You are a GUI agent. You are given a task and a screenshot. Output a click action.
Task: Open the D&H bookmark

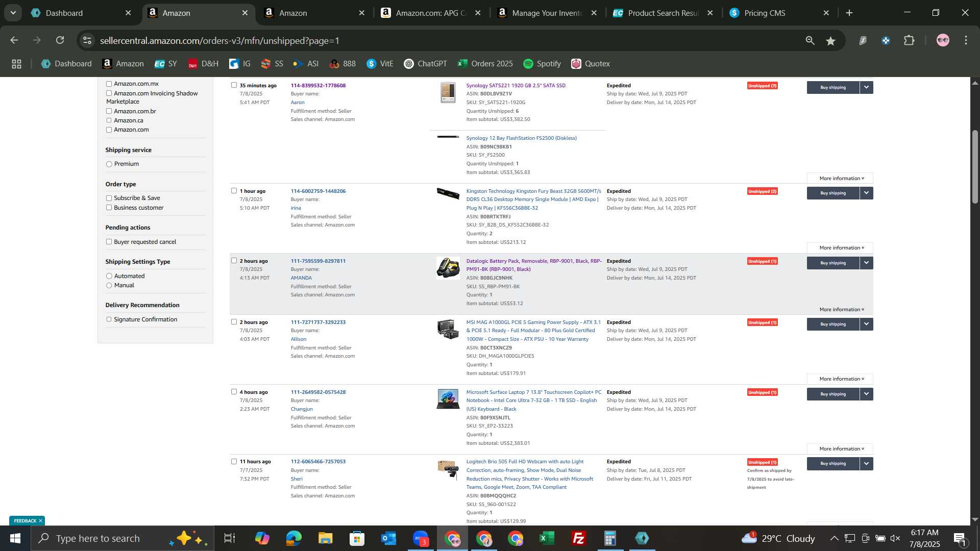point(203,64)
